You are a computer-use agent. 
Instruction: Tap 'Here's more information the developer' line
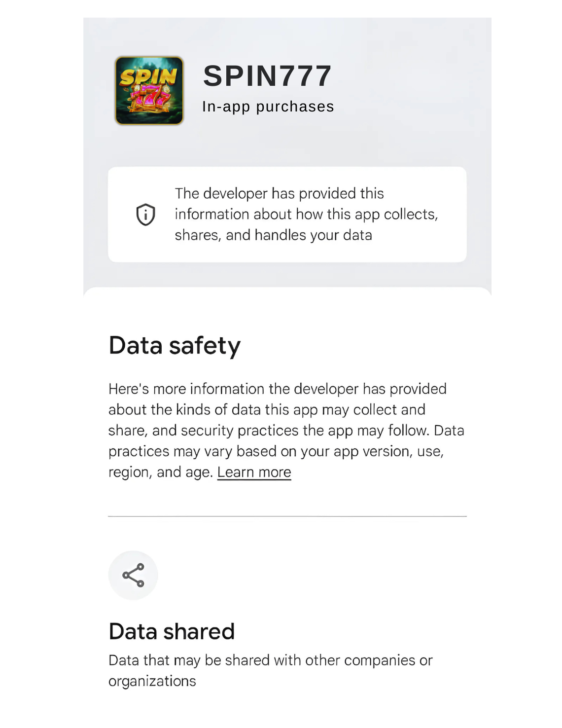coord(277,389)
